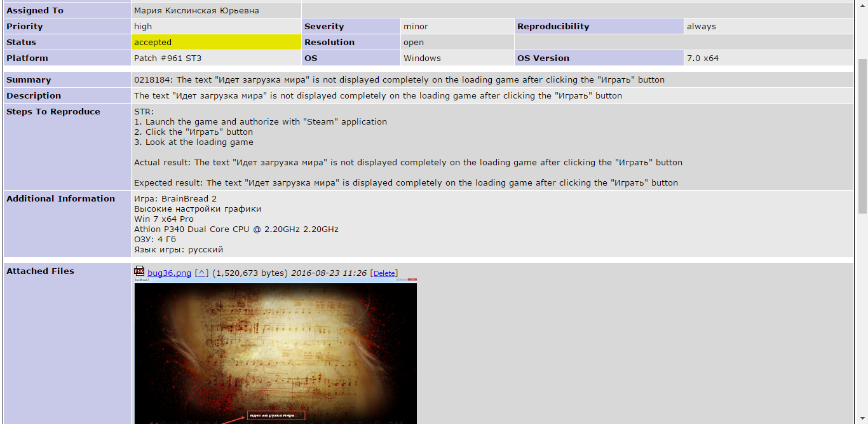Click the line "Win 7 x64 Pro"

164,219
